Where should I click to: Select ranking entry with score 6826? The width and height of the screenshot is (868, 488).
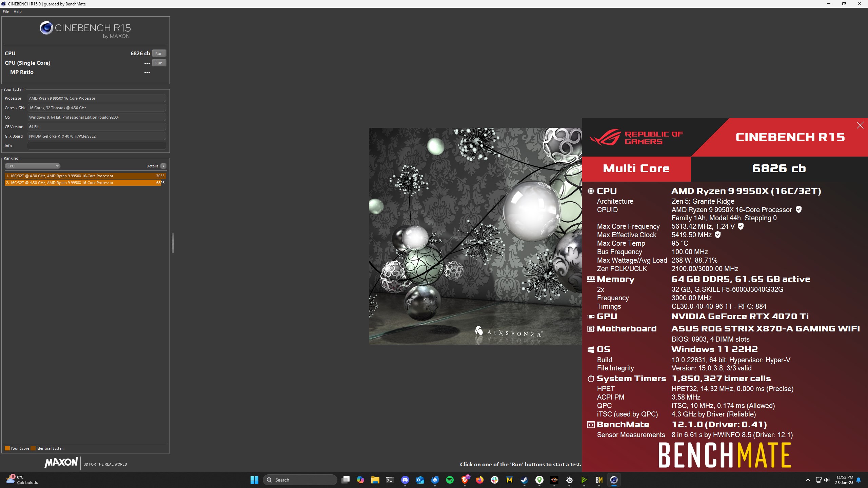[85, 183]
